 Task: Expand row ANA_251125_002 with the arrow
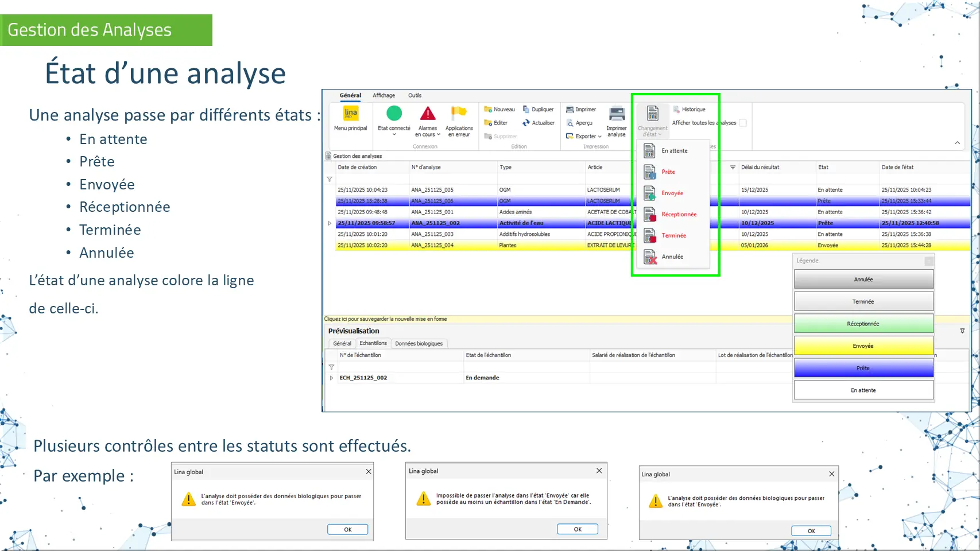pyautogui.click(x=330, y=223)
